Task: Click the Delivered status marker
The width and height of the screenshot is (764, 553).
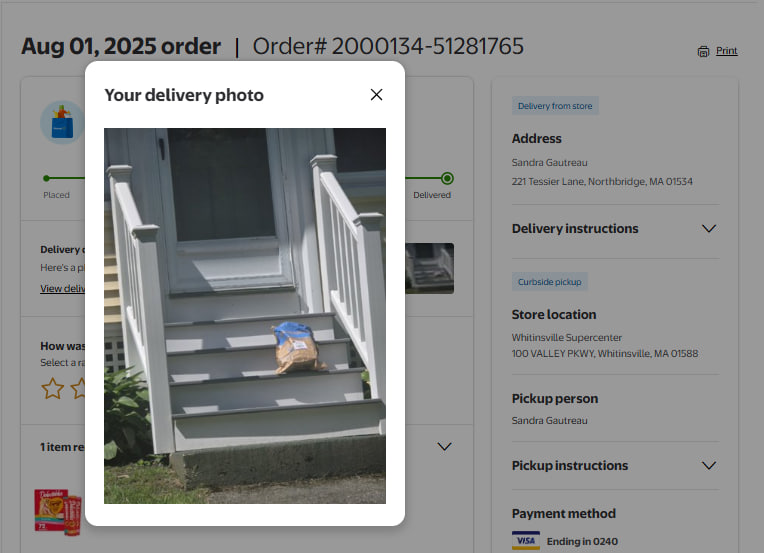Action: 447,178
